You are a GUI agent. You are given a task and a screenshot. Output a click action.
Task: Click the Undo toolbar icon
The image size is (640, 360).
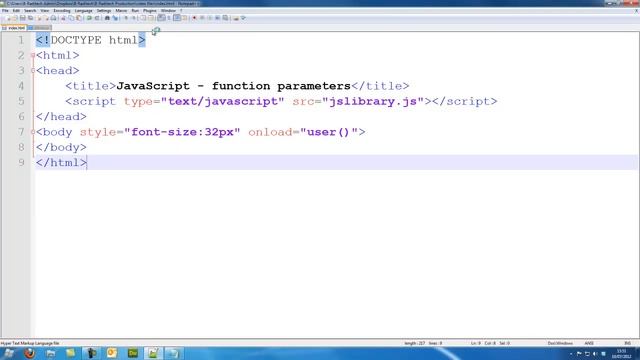tap(89, 18)
